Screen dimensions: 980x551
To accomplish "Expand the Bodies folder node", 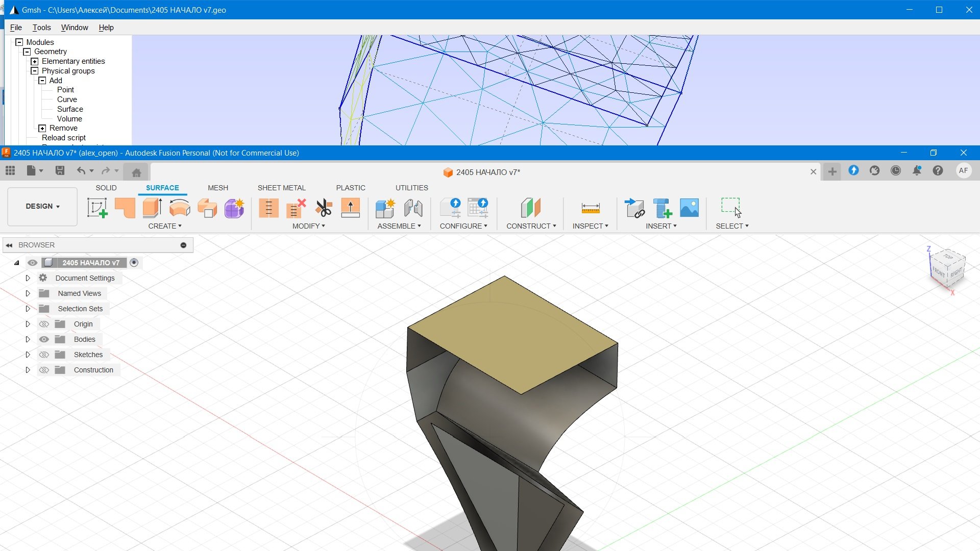I will (x=28, y=339).
